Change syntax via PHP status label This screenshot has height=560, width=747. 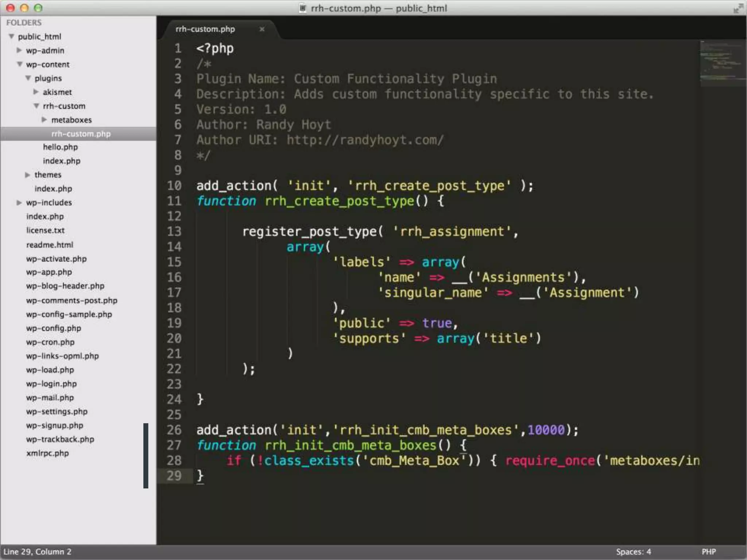click(x=709, y=552)
